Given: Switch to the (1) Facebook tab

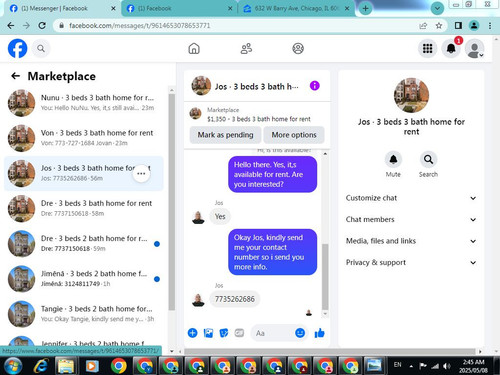Looking at the screenshot, I should [x=179, y=8].
